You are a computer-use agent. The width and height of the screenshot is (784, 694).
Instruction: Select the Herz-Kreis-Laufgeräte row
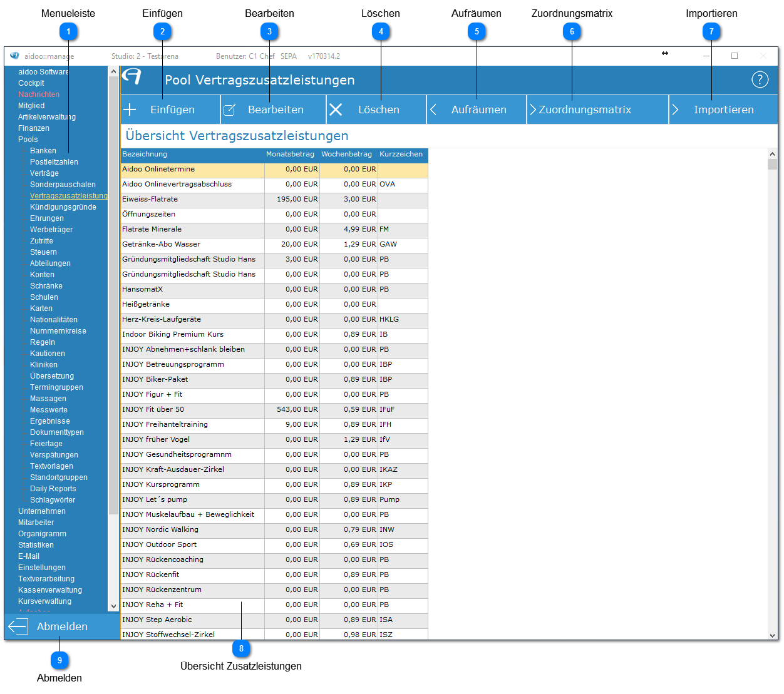click(274, 320)
